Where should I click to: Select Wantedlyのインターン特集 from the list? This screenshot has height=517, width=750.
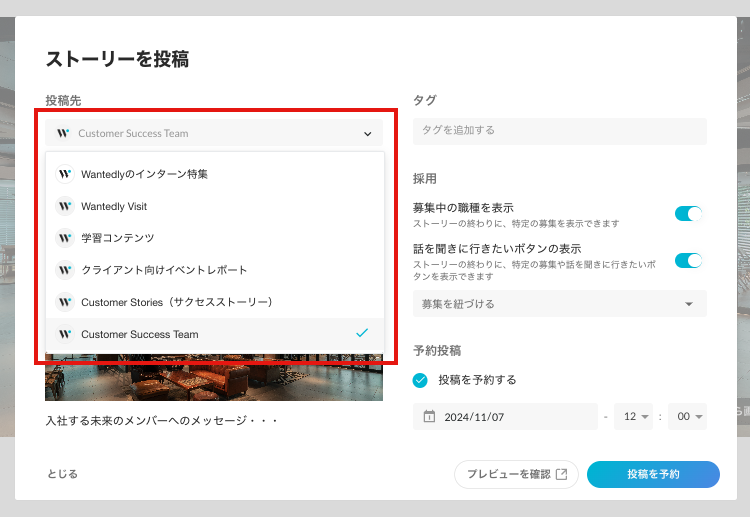coord(215,174)
